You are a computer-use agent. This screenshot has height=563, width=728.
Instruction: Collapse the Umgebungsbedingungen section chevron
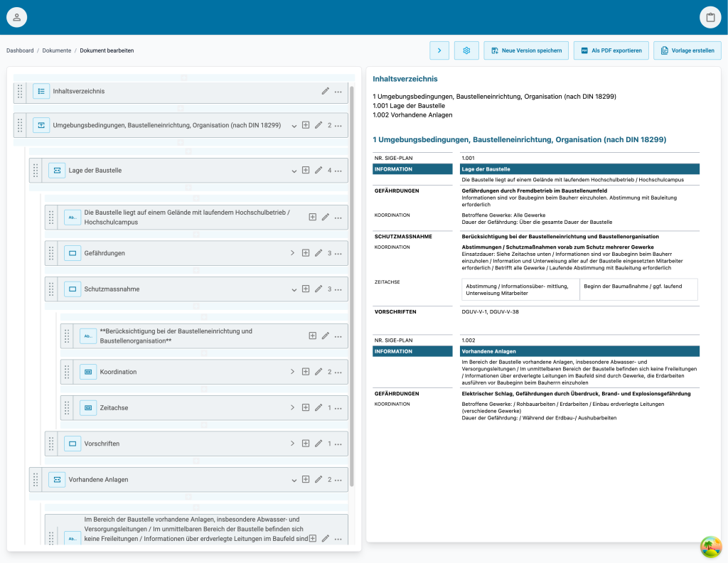coord(294,124)
